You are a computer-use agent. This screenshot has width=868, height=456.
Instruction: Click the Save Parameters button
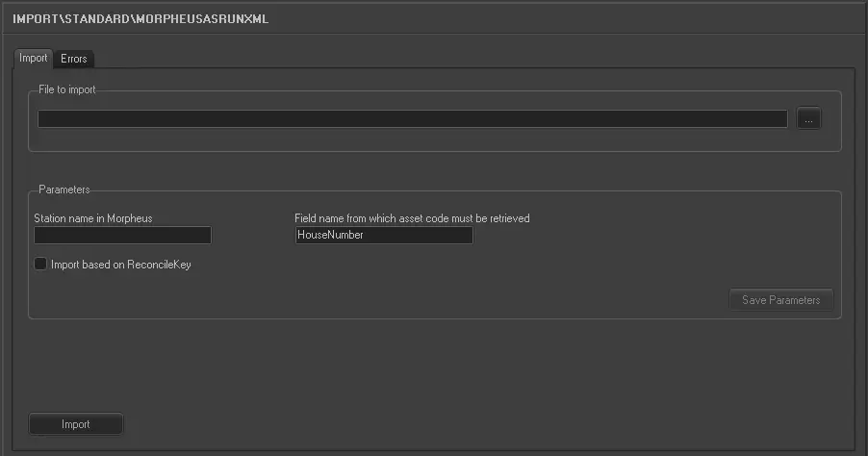click(x=780, y=300)
